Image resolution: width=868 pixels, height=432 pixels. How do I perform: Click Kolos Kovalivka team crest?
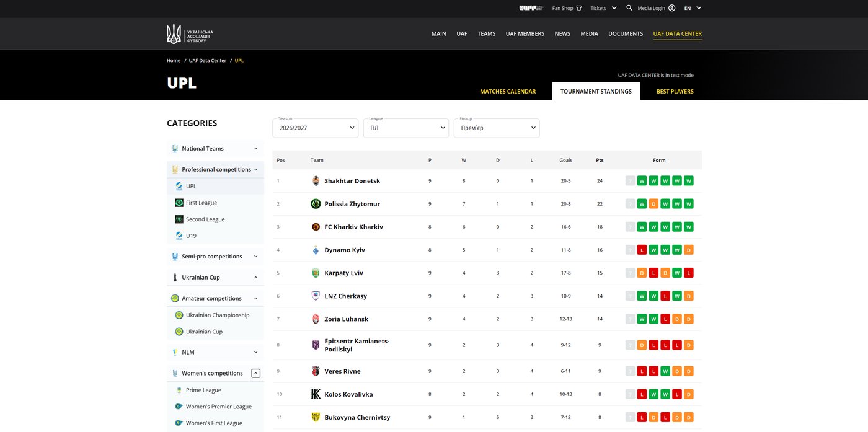pyautogui.click(x=316, y=394)
